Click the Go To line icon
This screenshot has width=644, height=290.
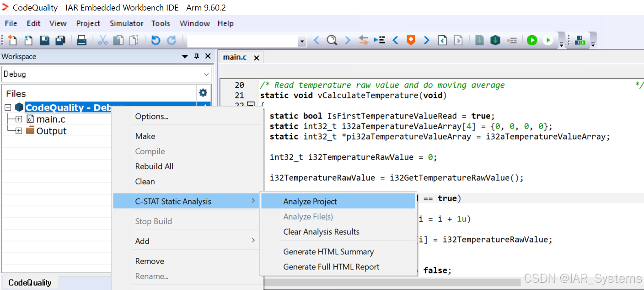click(x=379, y=41)
